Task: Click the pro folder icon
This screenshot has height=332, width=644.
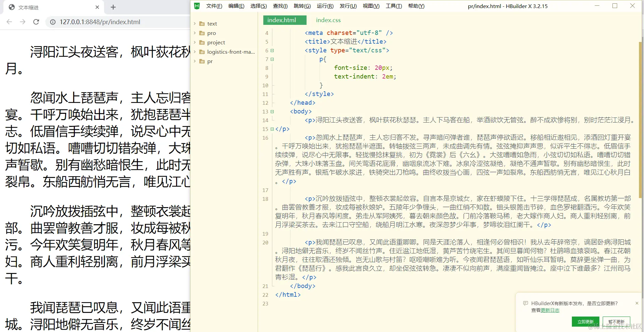Action: click(x=202, y=33)
